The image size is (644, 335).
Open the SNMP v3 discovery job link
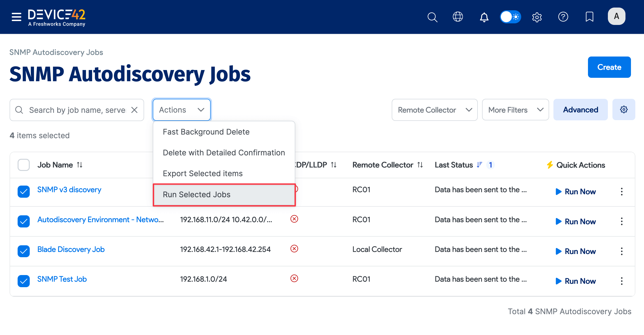point(69,189)
